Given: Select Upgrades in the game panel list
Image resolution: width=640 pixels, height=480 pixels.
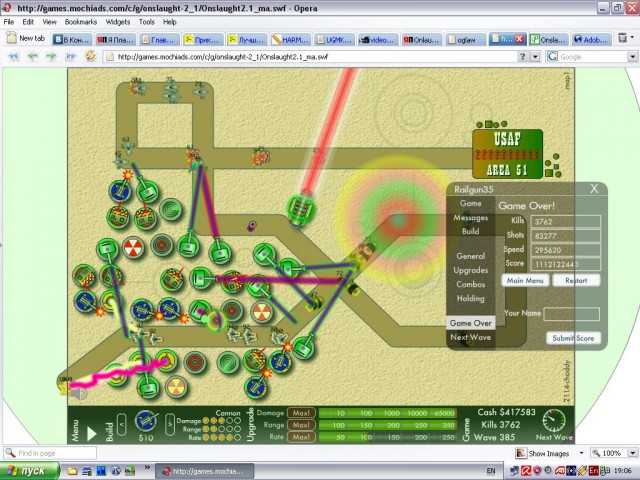Looking at the screenshot, I should tap(471, 270).
